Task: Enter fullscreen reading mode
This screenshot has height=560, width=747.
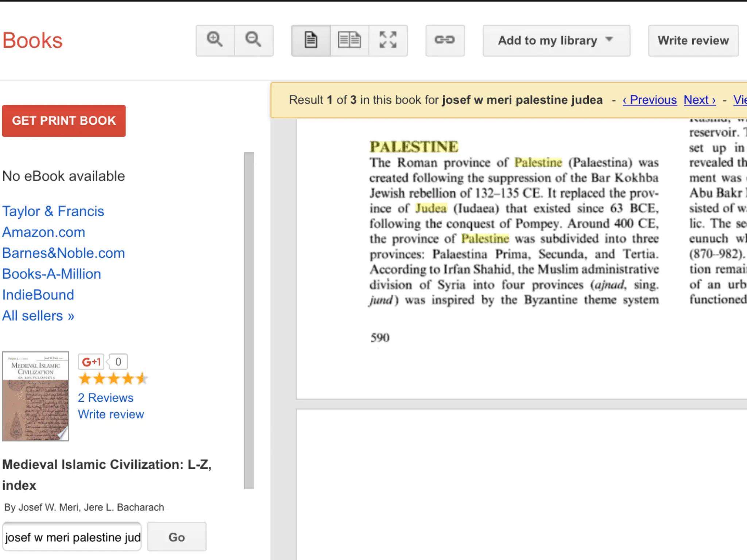Action: pos(388,40)
